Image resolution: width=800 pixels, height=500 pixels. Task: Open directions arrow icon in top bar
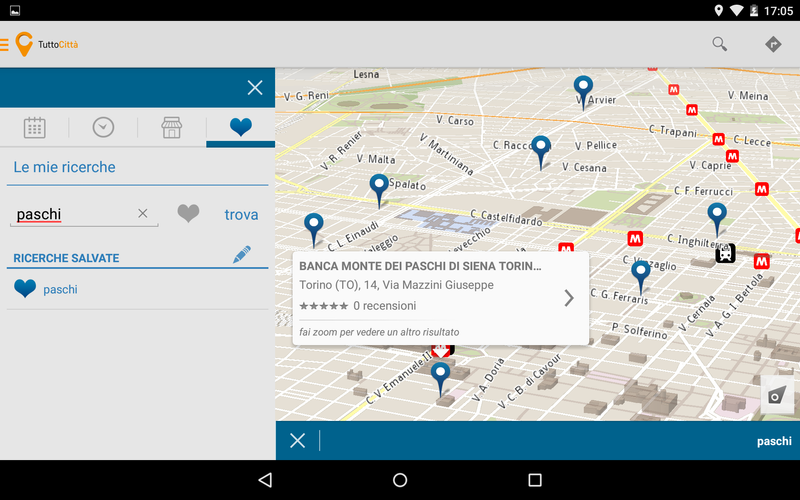pyautogui.click(x=773, y=44)
